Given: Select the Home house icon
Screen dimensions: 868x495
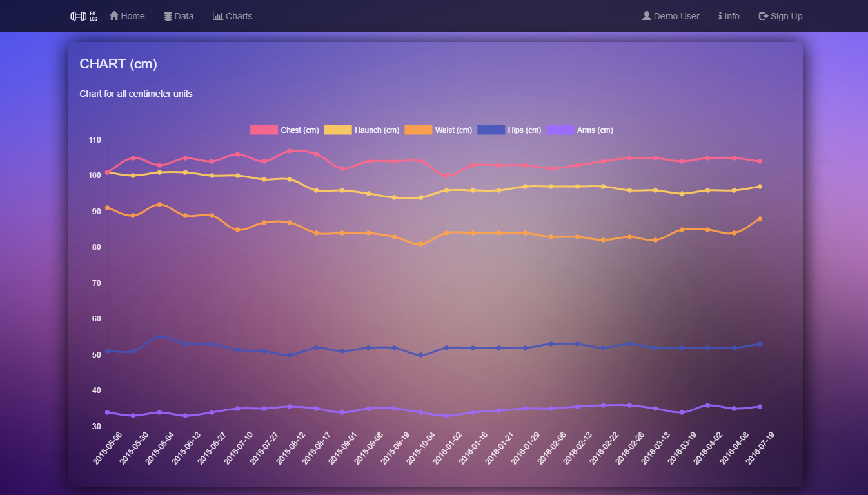Looking at the screenshot, I should coord(113,15).
